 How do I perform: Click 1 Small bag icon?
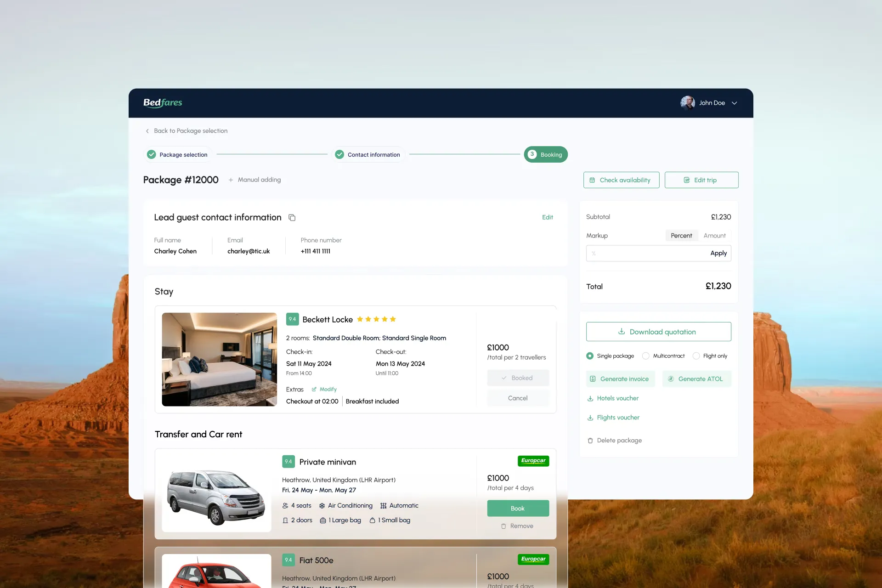click(373, 520)
